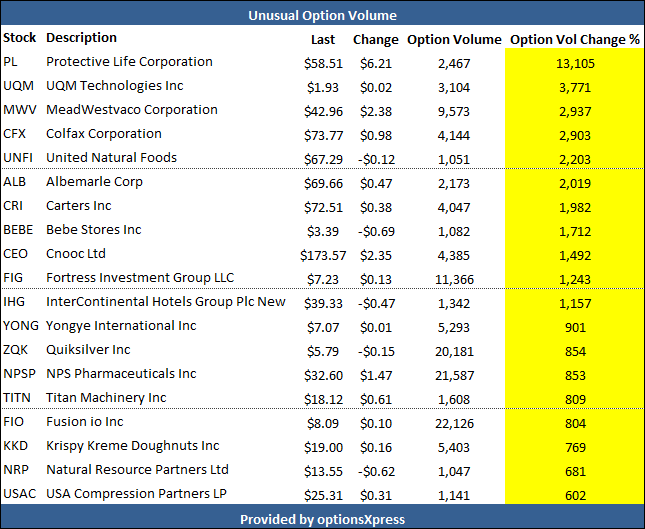Click the 'Provided by optionsXpress' footer
The height and width of the screenshot is (529, 645).
click(x=322, y=520)
